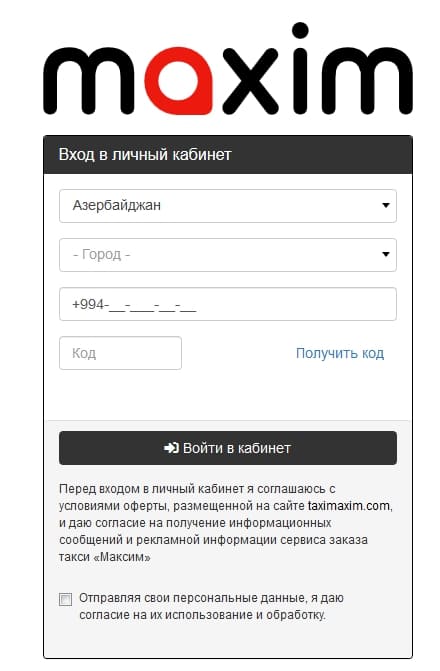Click the first letter m of the maxim logo

point(89,80)
